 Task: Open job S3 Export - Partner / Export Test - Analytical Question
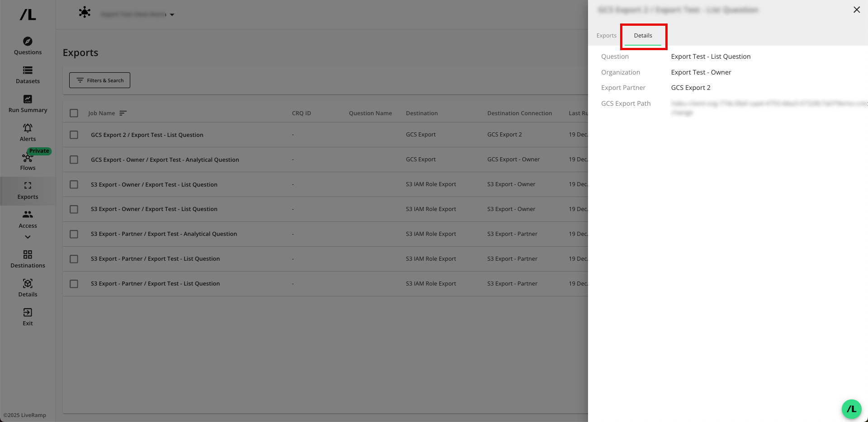[164, 234]
